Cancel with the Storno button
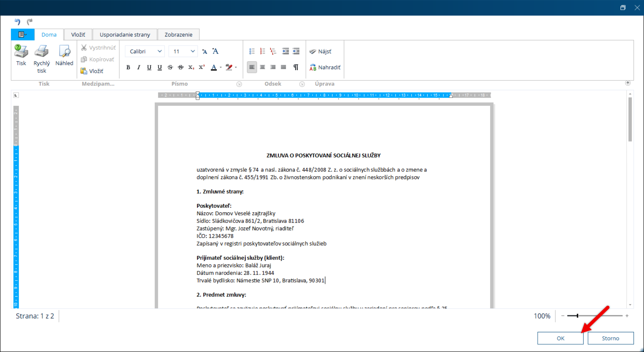This screenshot has height=352, width=644. tap(610, 338)
